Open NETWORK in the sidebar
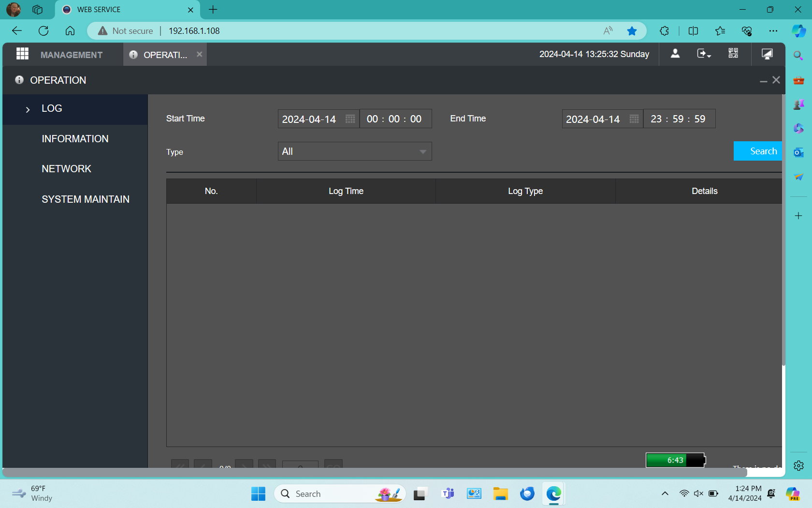812x508 pixels. (x=66, y=169)
